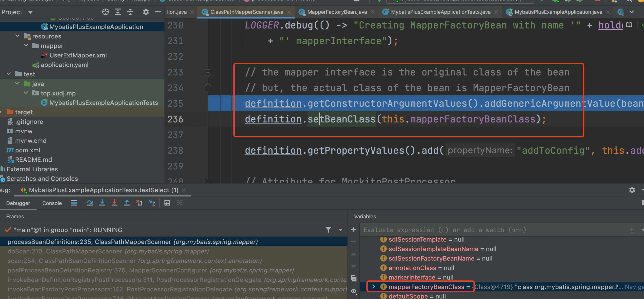This screenshot has height=299, width=644.
Task: Click Step Over in the debugger toolbar
Action: [90, 203]
